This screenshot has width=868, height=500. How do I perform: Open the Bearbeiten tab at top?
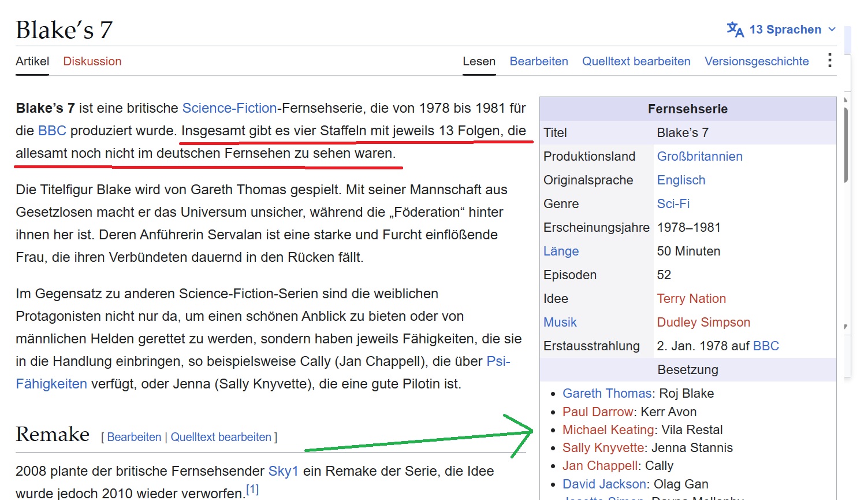[539, 61]
